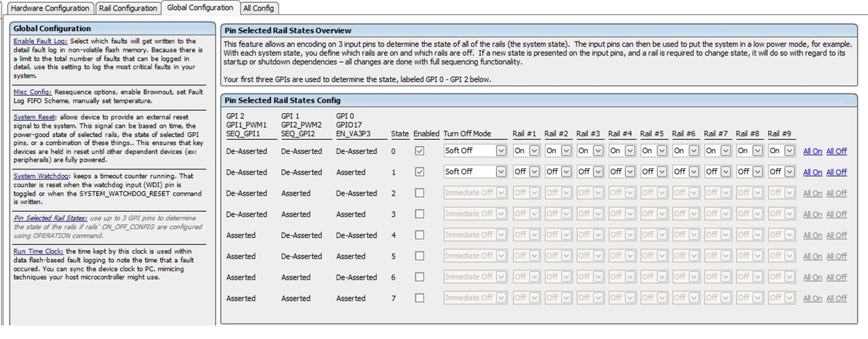Image resolution: width=868 pixels, height=339 pixels.
Task: Click All On for State 0
Action: click(812, 151)
